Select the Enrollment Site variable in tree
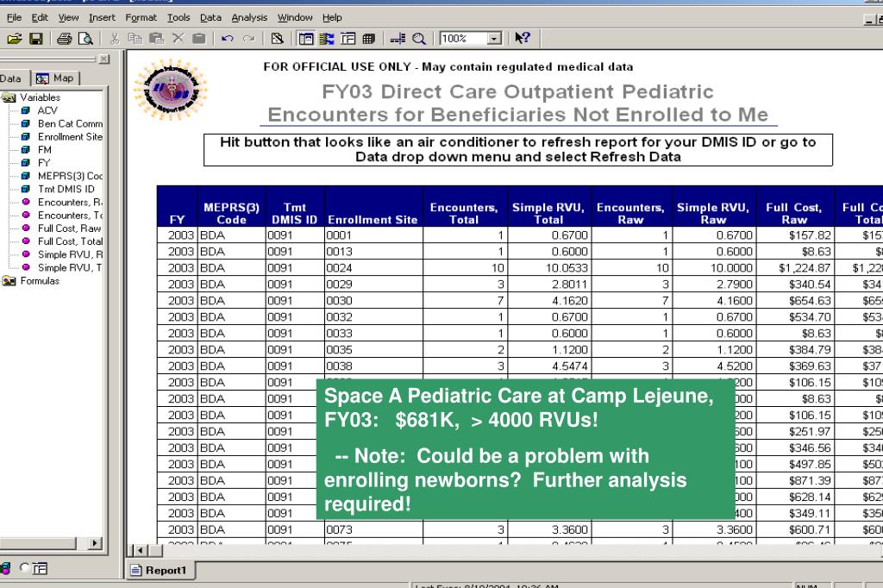The height and width of the screenshot is (588, 883). (70, 136)
